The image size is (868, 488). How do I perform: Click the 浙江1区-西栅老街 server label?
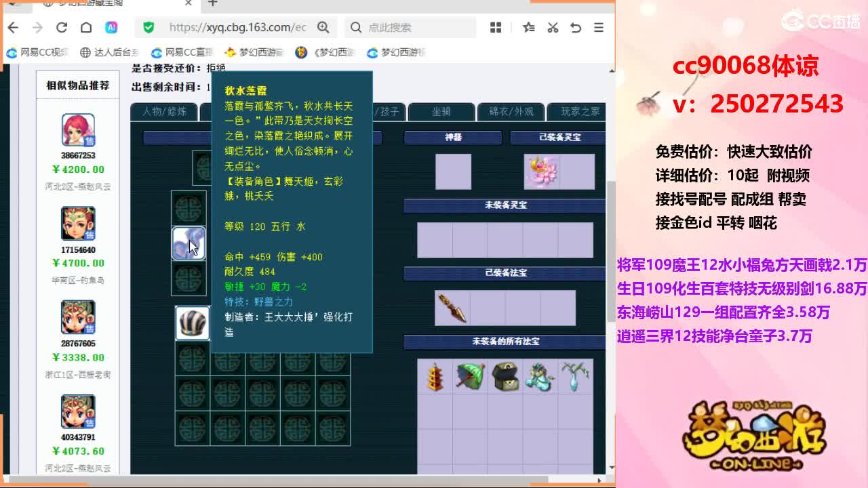pos(78,374)
